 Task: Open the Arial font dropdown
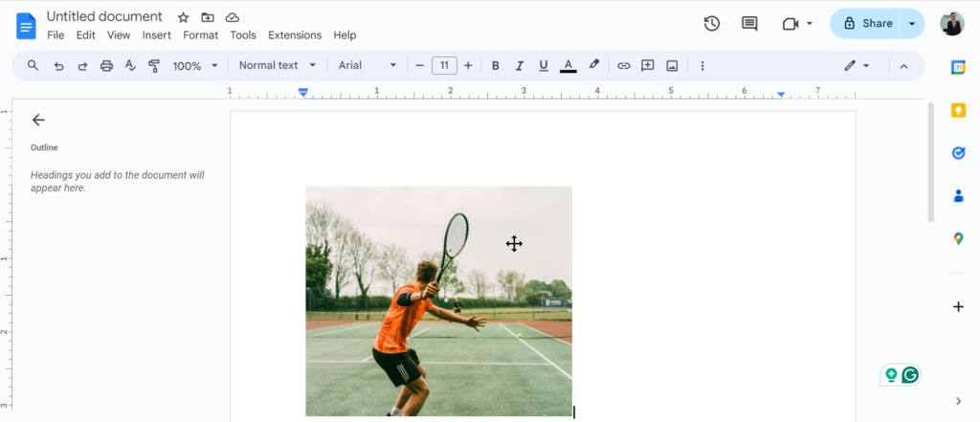coord(367,66)
